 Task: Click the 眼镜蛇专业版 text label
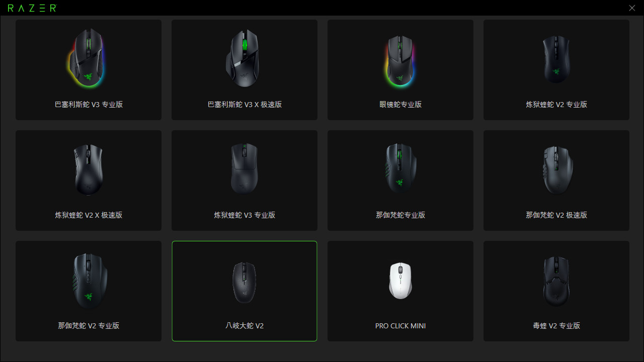coord(400,105)
